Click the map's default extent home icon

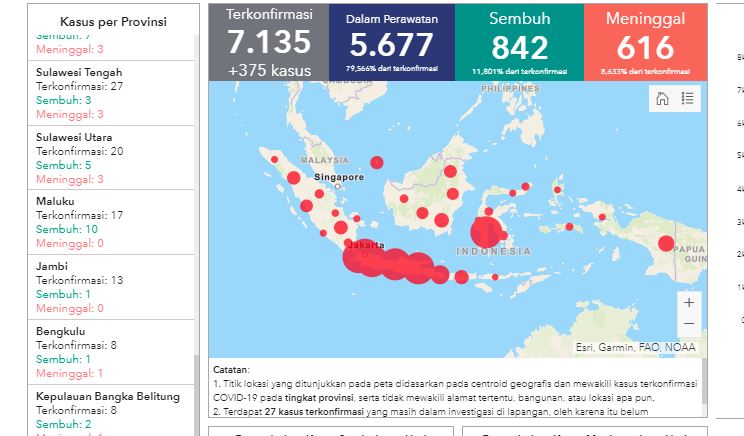tap(662, 98)
